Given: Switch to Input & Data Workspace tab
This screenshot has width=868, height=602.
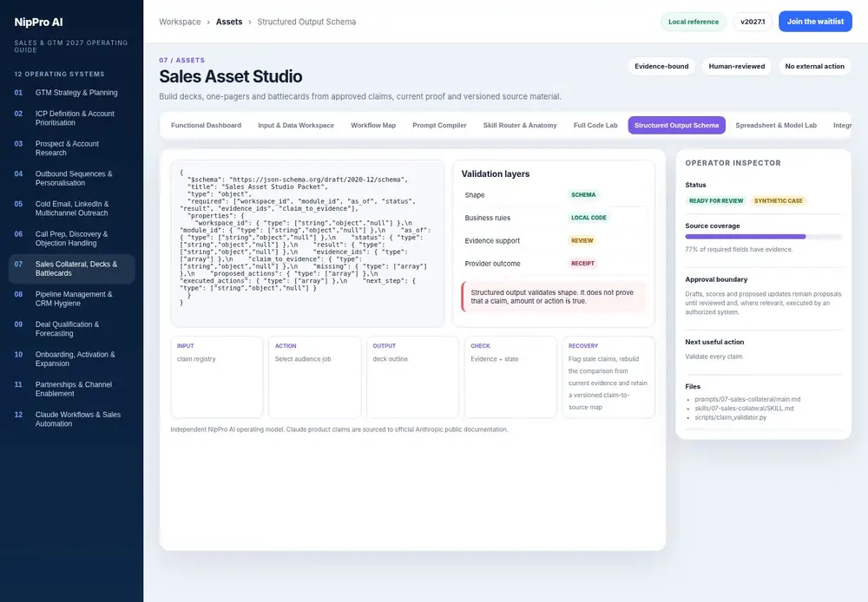Looking at the screenshot, I should (x=296, y=125).
